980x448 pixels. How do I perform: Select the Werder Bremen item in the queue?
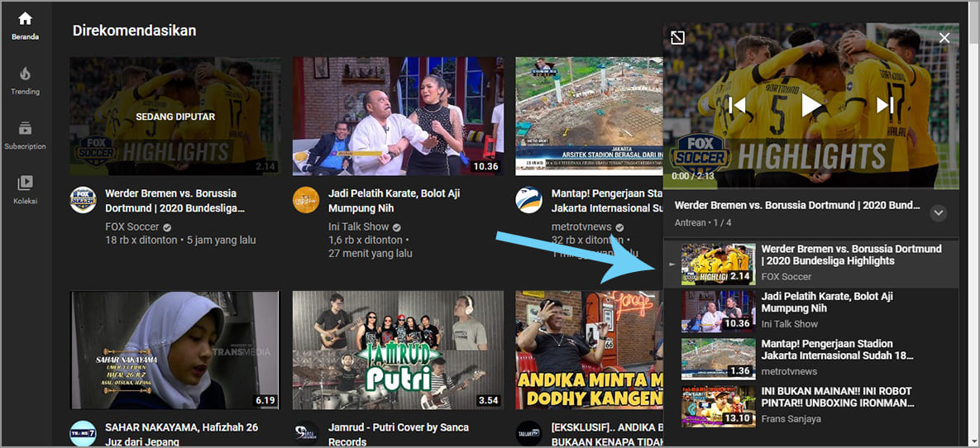tap(811, 265)
